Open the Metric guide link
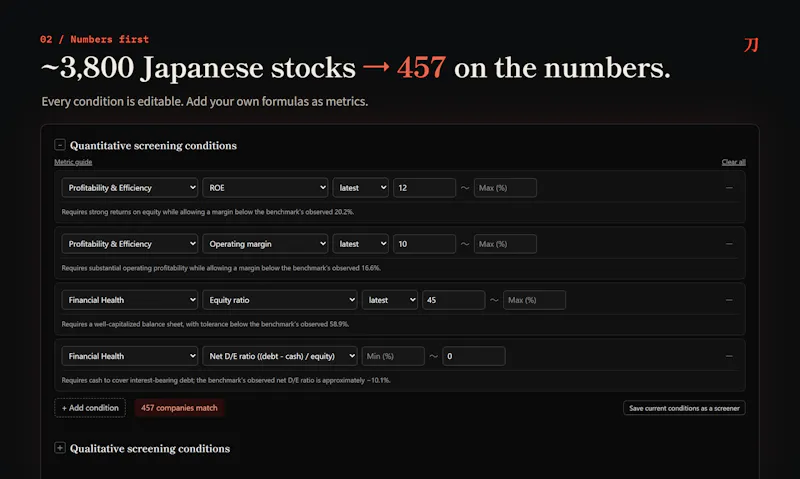 [73, 162]
